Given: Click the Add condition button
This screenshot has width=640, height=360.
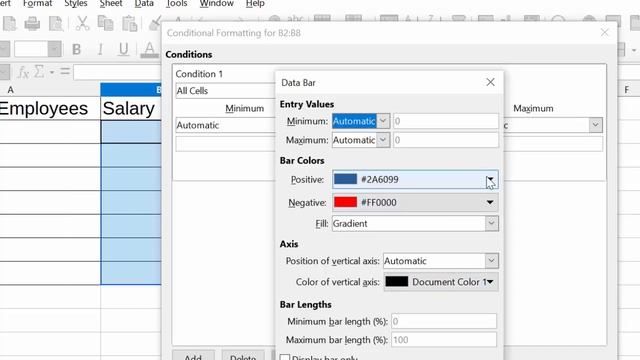Looking at the screenshot, I should coord(193,355).
